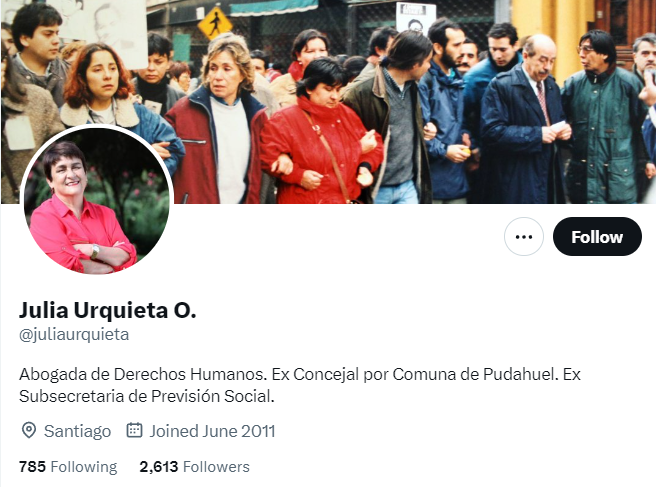The image size is (656, 487).
Task: Click the Following label
Action: (84, 467)
